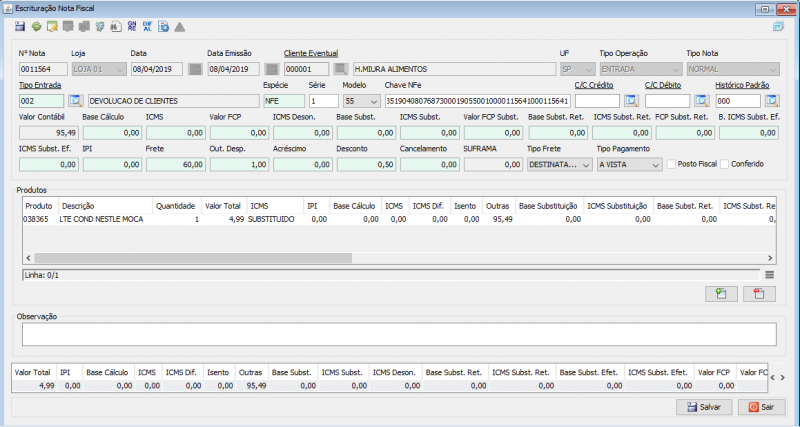Click the shield toolbar icon

tap(100, 27)
